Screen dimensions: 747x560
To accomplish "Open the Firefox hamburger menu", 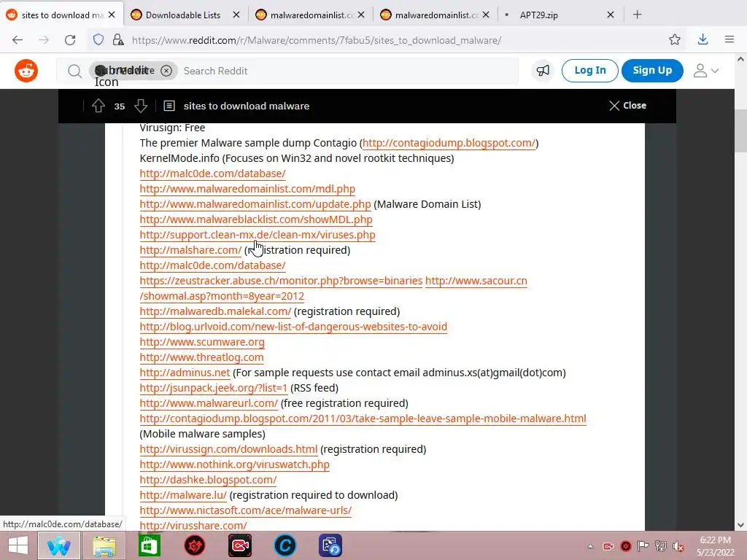I will point(729,40).
